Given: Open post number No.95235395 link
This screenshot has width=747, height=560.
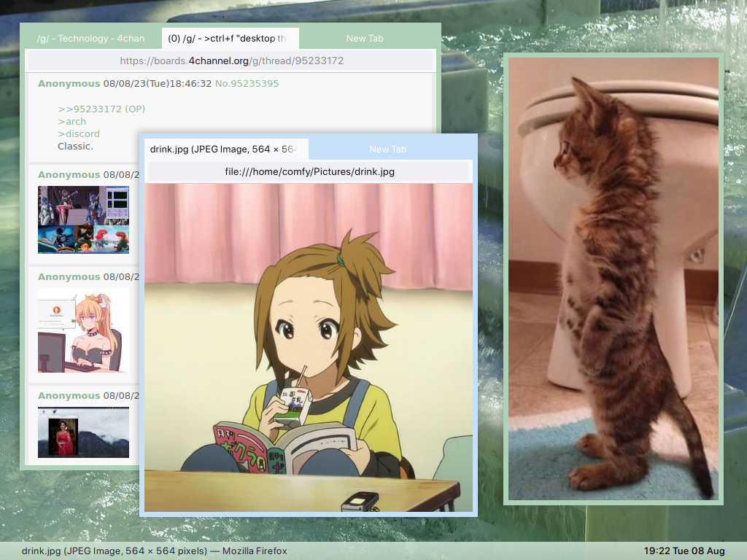Looking at the screenshot, I should [247, 83].
